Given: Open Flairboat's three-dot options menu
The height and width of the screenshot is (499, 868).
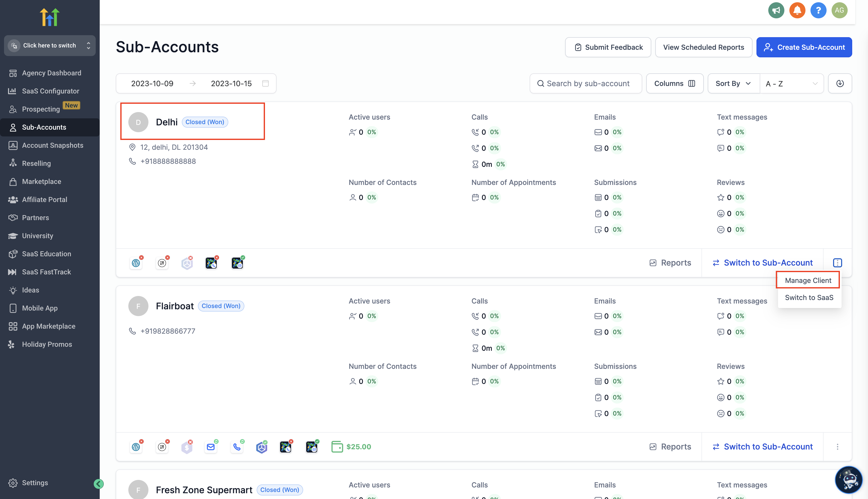Looking at the screenshot, I should [x=837, y=447].
